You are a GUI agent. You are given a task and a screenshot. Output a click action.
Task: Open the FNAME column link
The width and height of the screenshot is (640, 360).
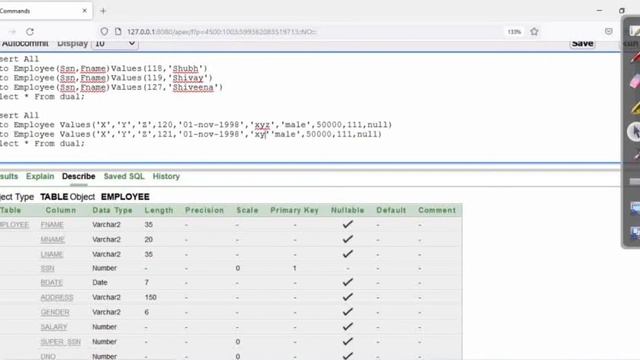click(x=52, y=225)
